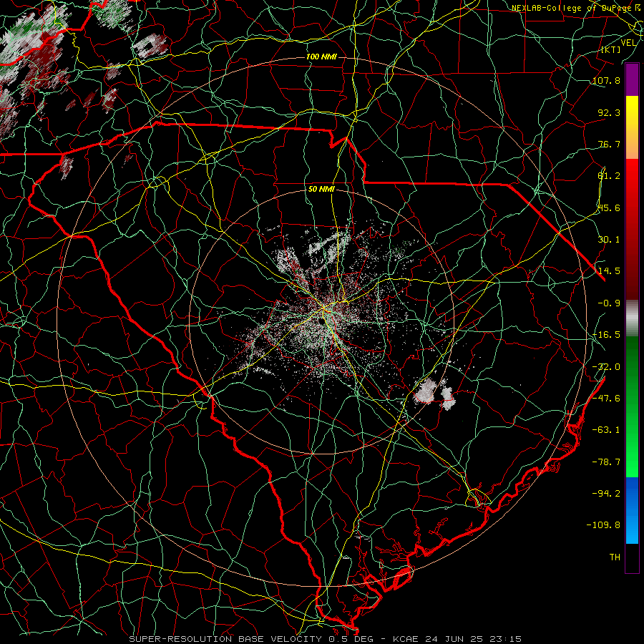Click the -16.5 velocity scale value
The height and width of the screenshot is (644, 644).
[x=606, y=335]
